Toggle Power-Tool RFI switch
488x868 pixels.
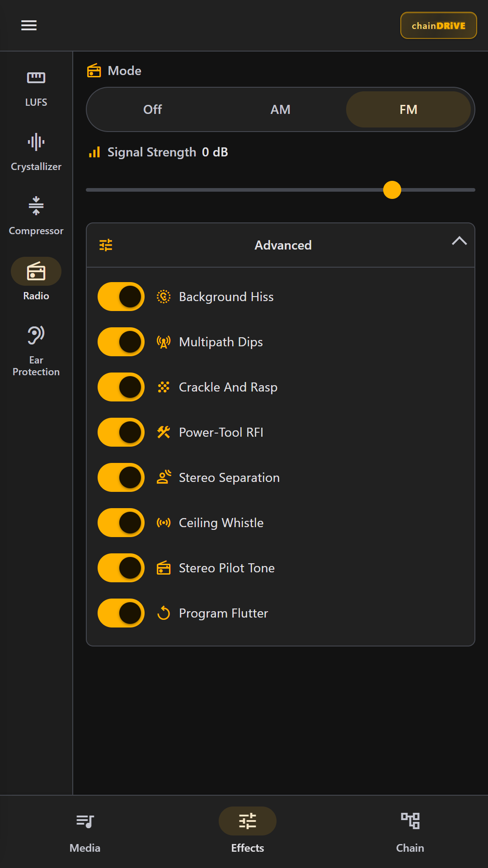point(121,432)
